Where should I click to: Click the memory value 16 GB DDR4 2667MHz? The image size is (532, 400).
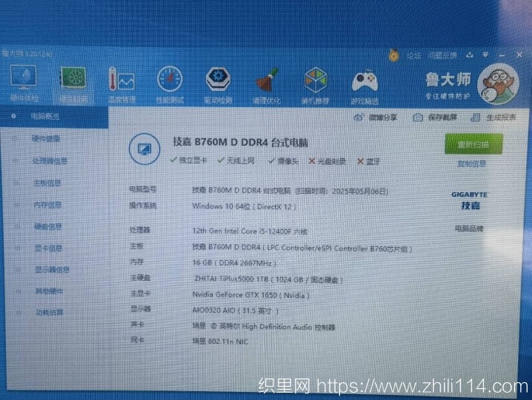pyautogui.click(x=234, y=262)
